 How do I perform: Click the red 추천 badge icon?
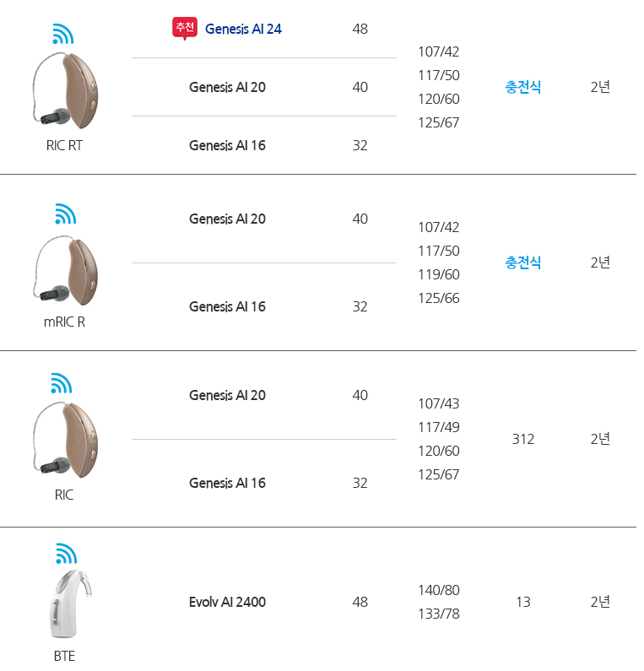tap(185, 28)
